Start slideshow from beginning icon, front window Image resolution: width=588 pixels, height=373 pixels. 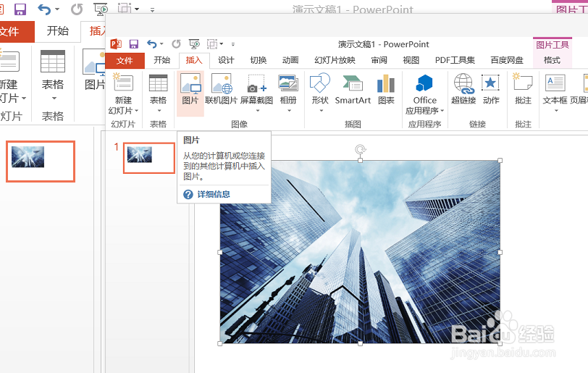[x=194, y=44]
